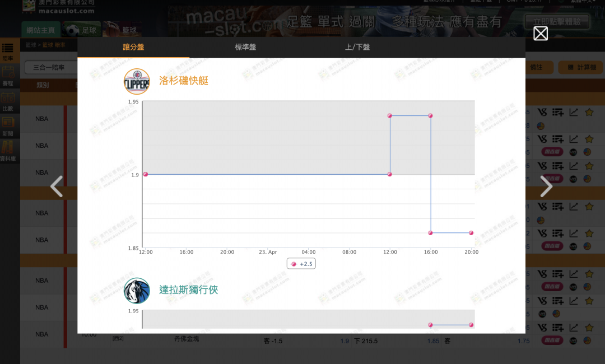Open the add-list icon in first NBA row
Viewport: 605px width, 364px height.
(x=558, y=112)
